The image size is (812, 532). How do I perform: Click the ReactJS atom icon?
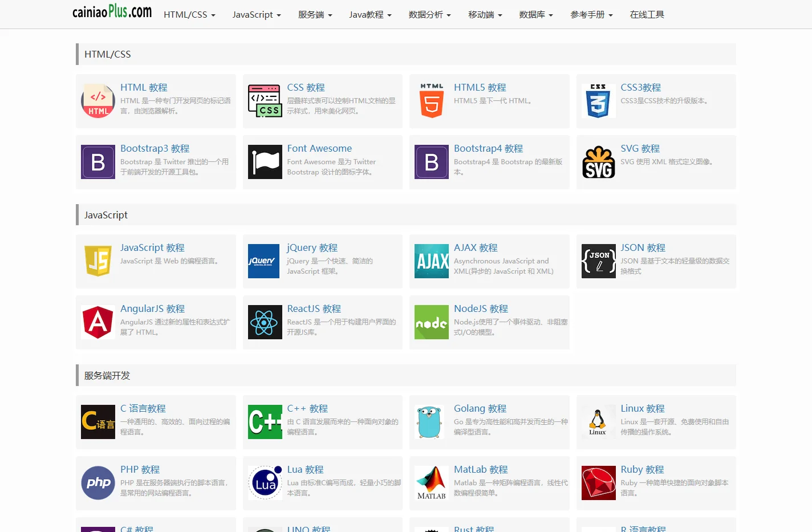coord(265,322)
